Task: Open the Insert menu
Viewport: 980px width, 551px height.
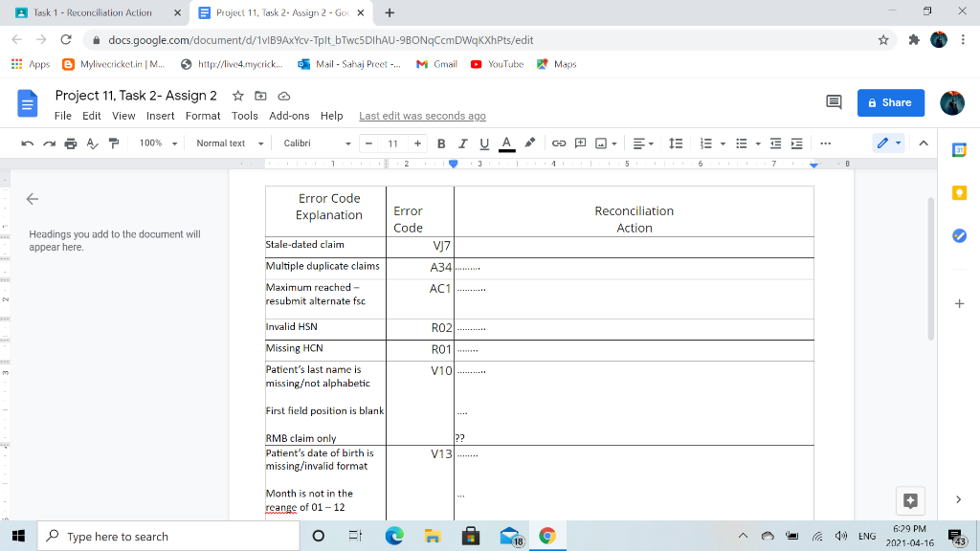Action: (160, 116)
